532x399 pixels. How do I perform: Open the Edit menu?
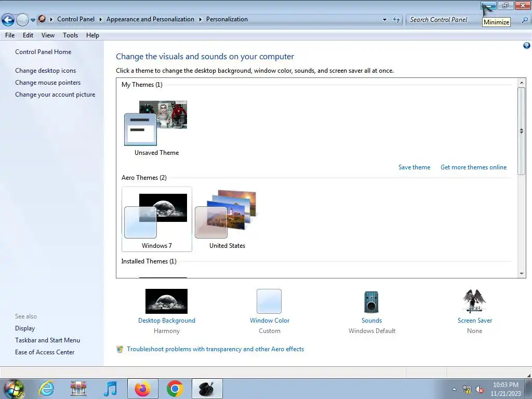click(x=28, y=35)
